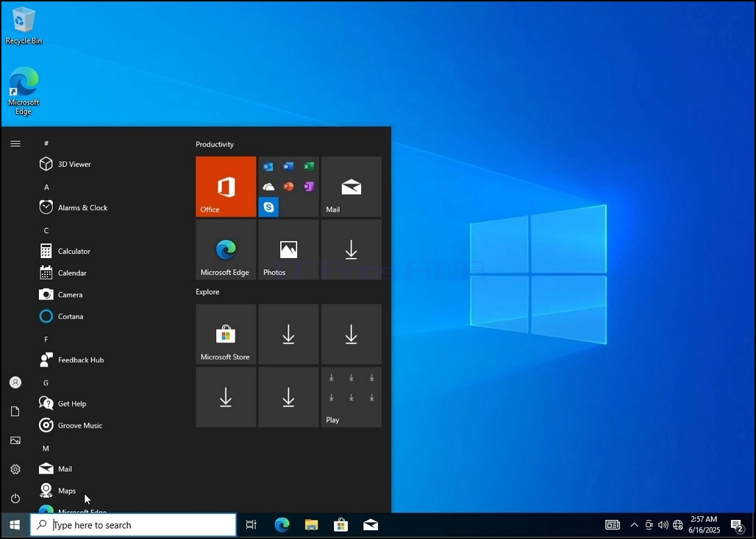Open Power options icon
Screen dimensions: 756x539
(x=15, y=498)
